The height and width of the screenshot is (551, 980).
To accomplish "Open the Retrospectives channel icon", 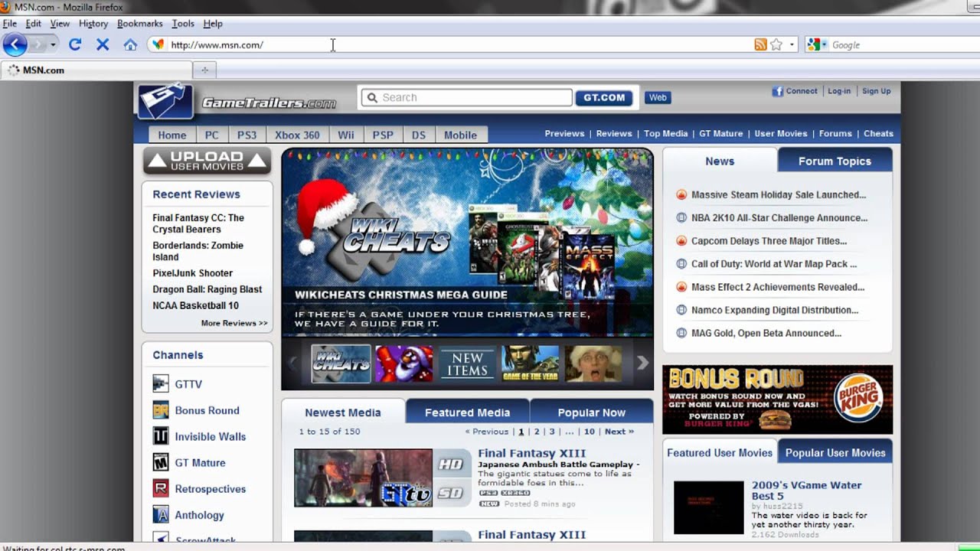I will pos(161,488).
